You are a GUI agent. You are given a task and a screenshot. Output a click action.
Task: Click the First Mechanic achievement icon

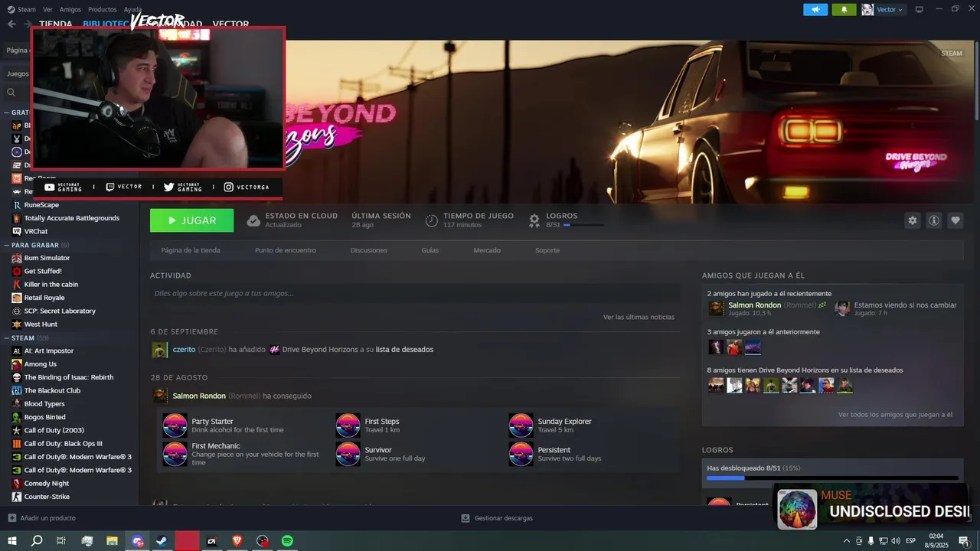tap(175, 454)
